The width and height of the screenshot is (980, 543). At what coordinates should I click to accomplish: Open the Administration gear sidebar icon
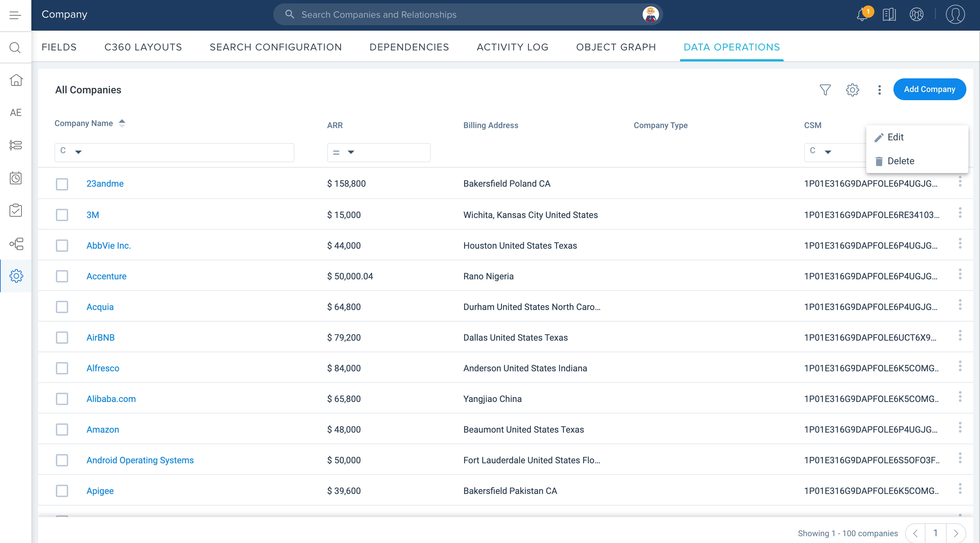click(x=16, y=276)
